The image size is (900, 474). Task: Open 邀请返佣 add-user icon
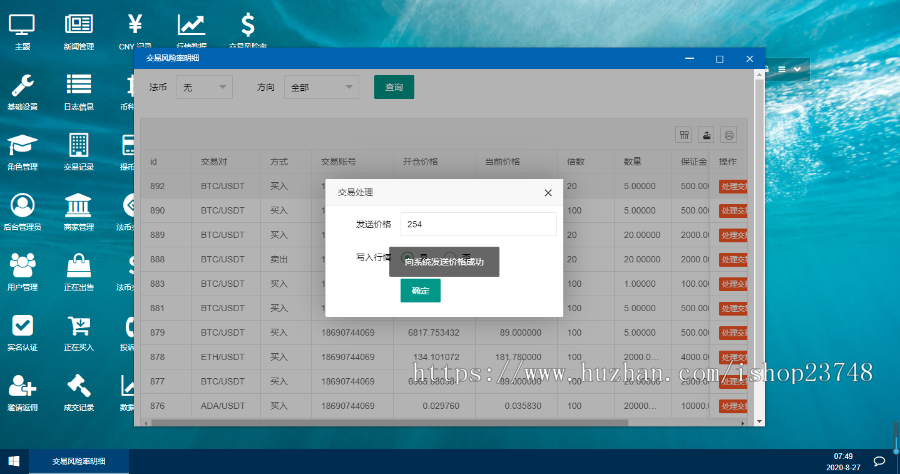tap(22, 393)
